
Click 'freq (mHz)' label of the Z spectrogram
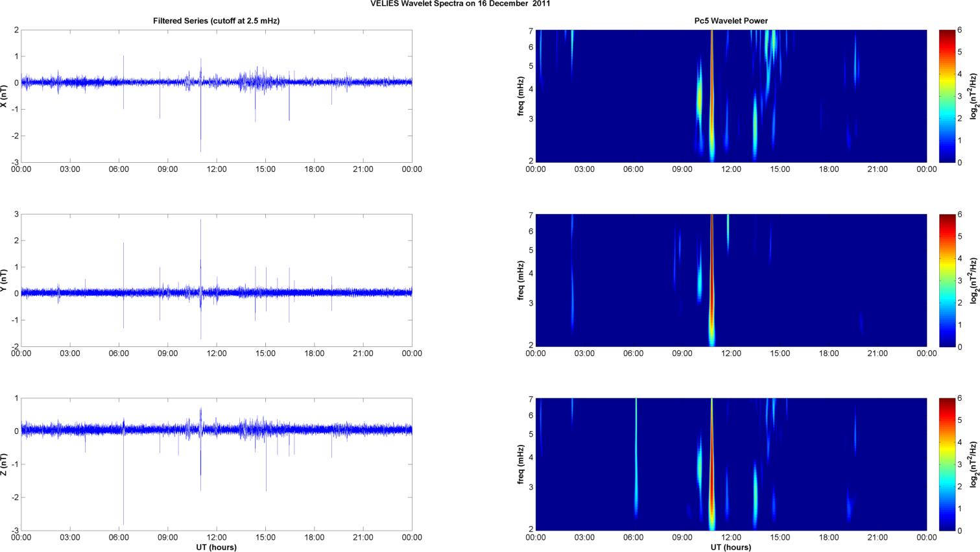click(521, 464)
